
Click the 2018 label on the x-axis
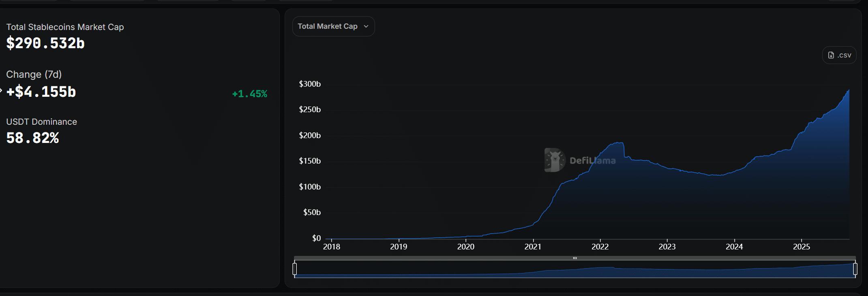point(332,247)
